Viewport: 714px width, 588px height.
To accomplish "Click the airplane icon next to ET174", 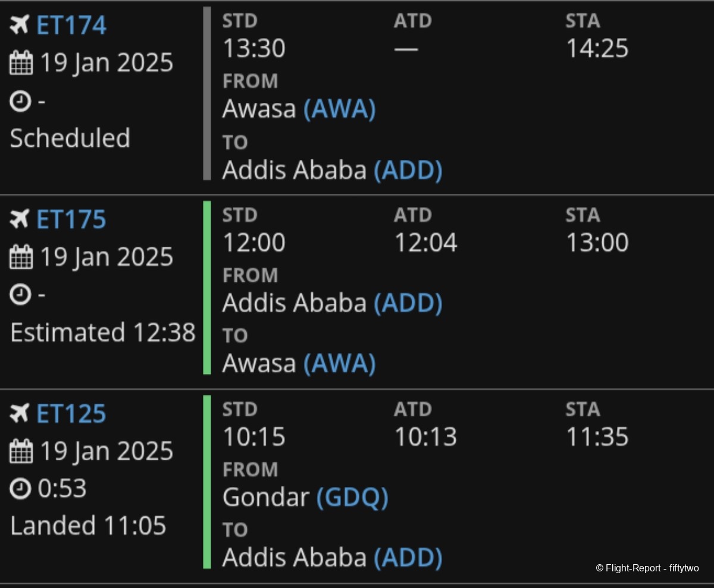I will [20, 25].
